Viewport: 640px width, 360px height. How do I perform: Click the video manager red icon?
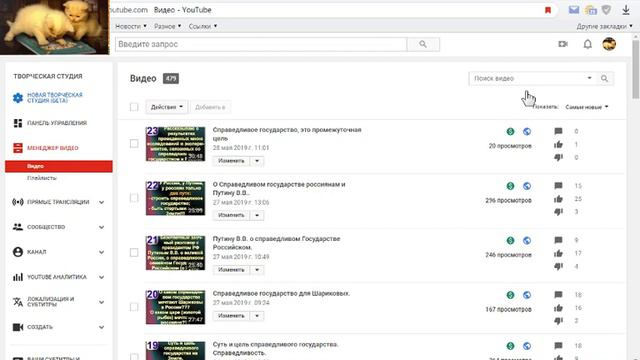coord(18,148)
